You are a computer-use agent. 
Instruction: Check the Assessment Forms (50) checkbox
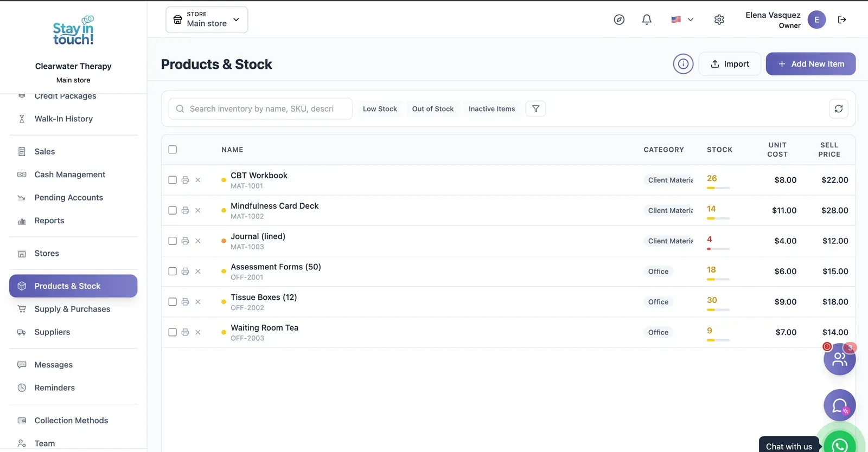tap(173, 272)
